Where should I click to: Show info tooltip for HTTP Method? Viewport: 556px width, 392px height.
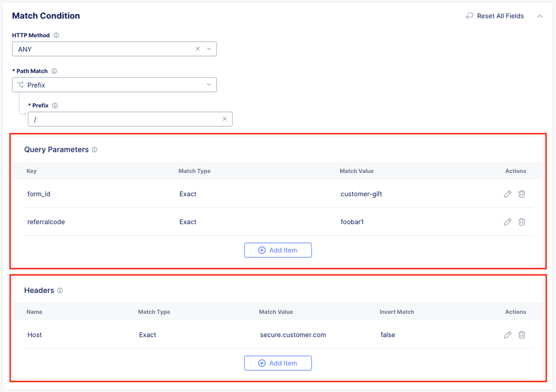[56, 36]
